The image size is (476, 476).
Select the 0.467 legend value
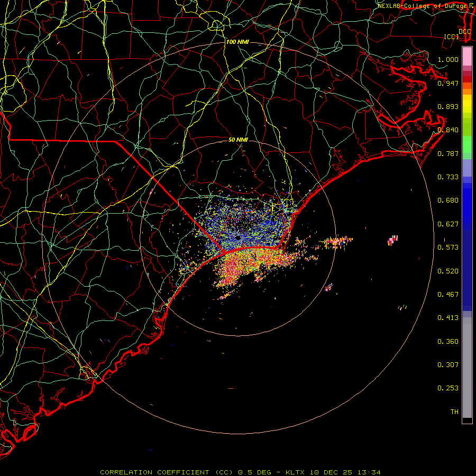pyautogui.click(x=448, y=295)
